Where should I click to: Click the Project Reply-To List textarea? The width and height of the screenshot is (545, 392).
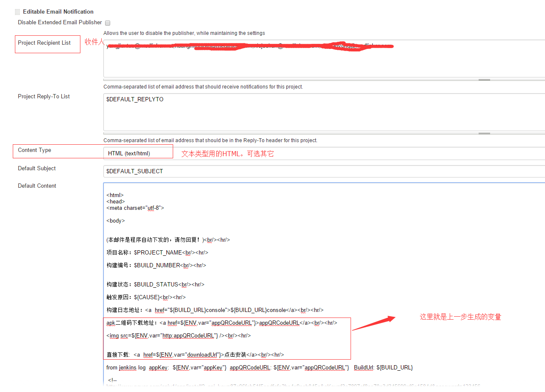[324, 112]
